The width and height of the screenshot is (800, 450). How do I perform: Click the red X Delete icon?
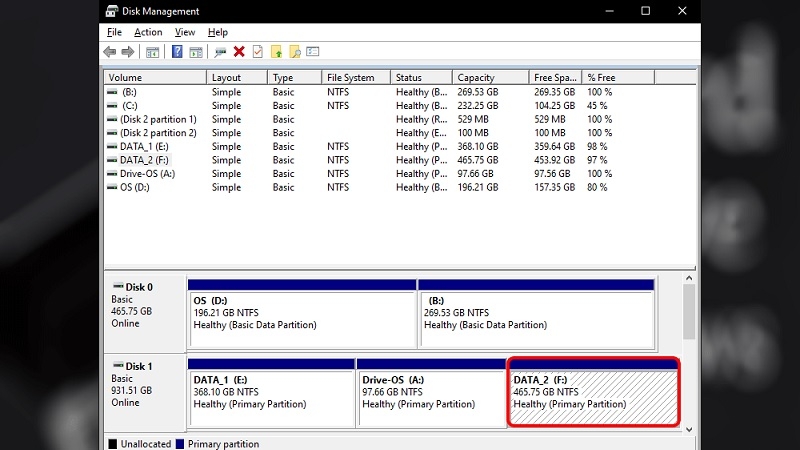pos(239,52)
